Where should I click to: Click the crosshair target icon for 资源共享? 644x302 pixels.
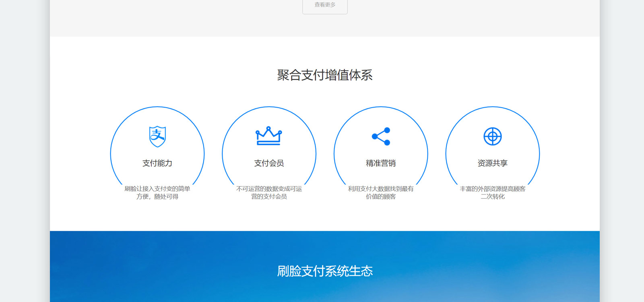[492, 136]
